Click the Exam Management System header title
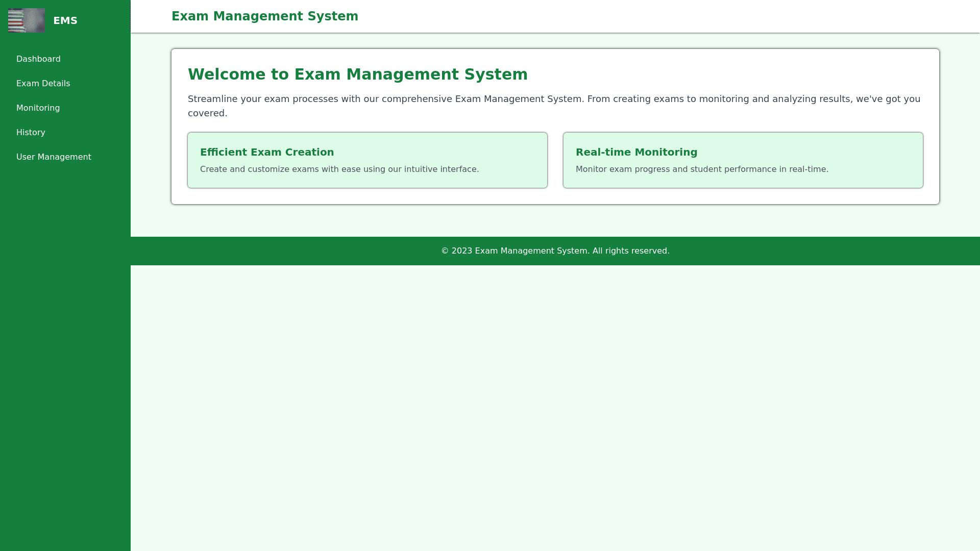980x551 pixels. tap(264, 16)
